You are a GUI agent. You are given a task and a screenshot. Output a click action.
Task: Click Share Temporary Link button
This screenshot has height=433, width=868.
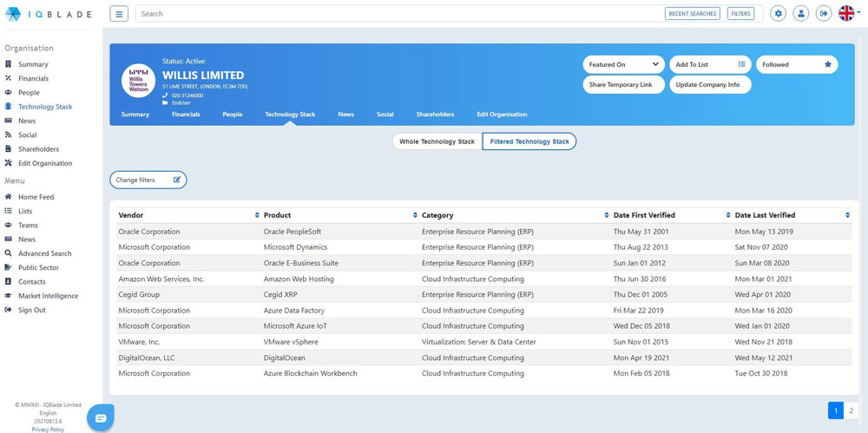click(x=623, y=85)
